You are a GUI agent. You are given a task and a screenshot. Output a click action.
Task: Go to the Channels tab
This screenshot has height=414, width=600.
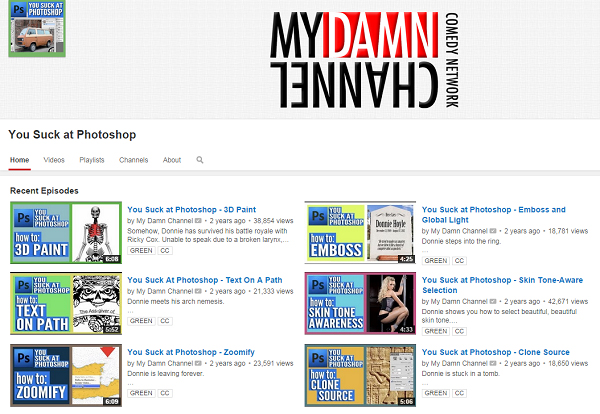click(x=133, y=160)
